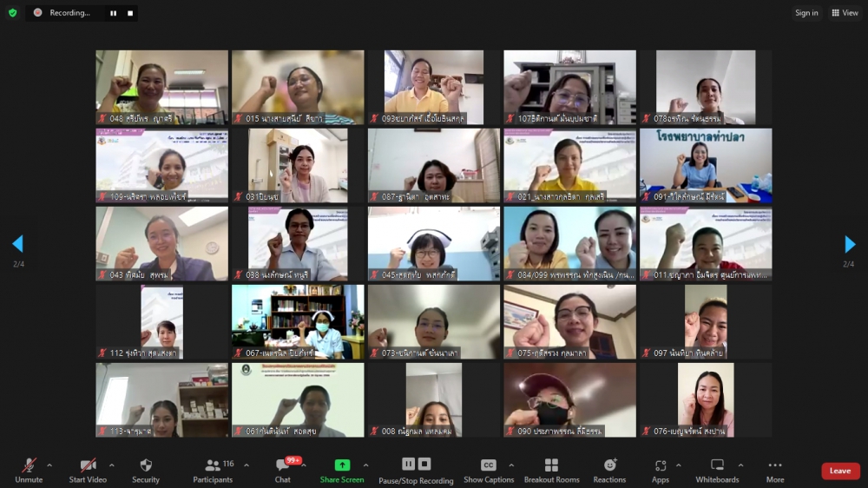Open the Chat panel
Image resolution: width=868 pixels, height=488 pixels.
click(283, 470)
